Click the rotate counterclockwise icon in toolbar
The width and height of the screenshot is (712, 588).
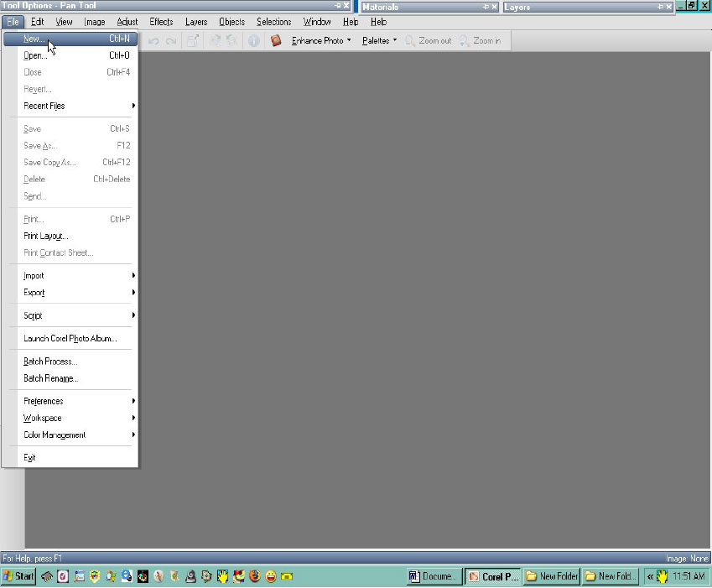(232, 41)
